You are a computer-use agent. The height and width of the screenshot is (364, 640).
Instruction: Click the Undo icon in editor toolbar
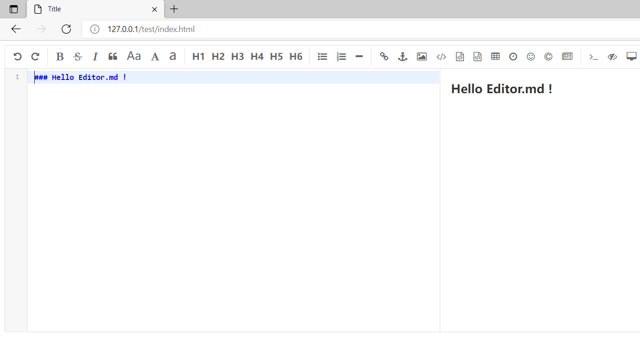(x=17, y=57)
